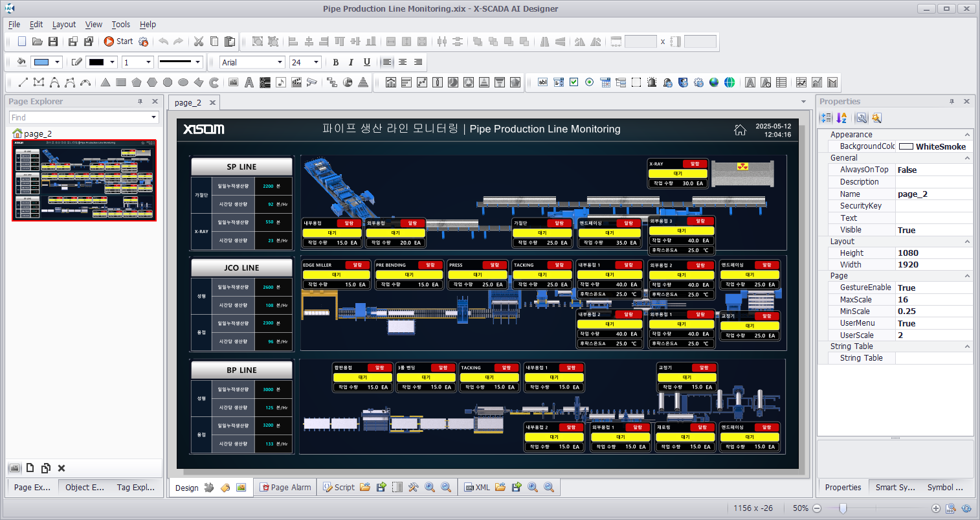
Task: Switch to the Object Explorer tab
Action: 85,487
